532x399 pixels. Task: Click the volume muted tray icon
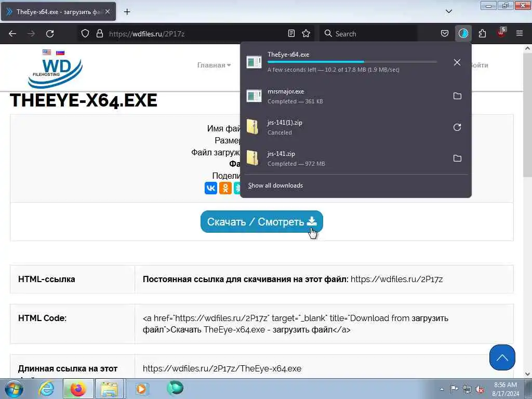click(x=480, y=390)
